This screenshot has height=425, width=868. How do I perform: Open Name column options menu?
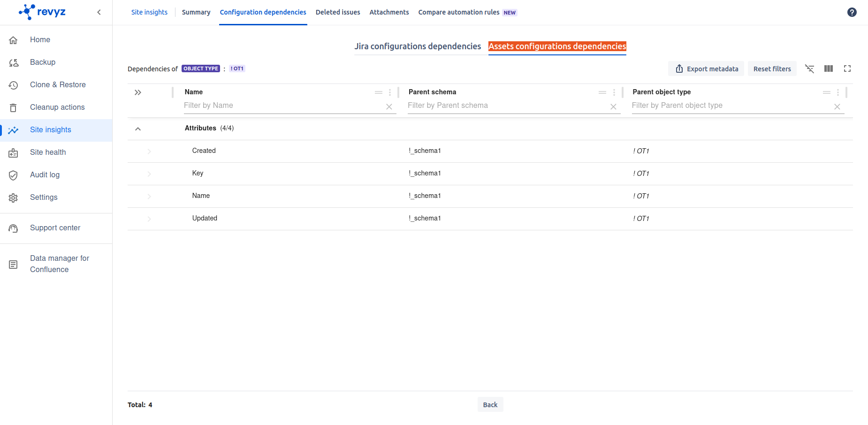(x=390, y=92)
